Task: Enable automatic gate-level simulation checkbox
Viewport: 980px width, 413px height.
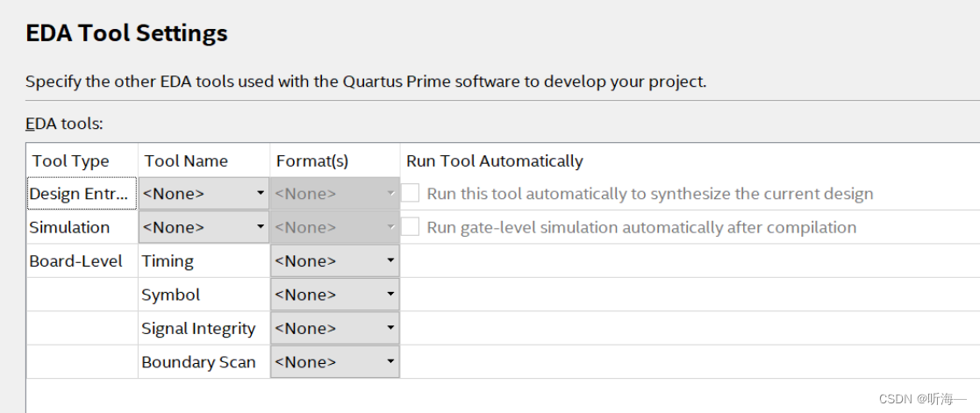Action: point(411,227)
